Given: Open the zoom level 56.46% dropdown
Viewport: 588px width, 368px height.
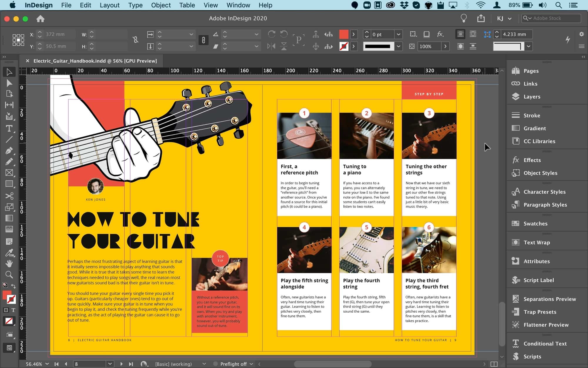Looking at the screenshot, I should (47, 364).
